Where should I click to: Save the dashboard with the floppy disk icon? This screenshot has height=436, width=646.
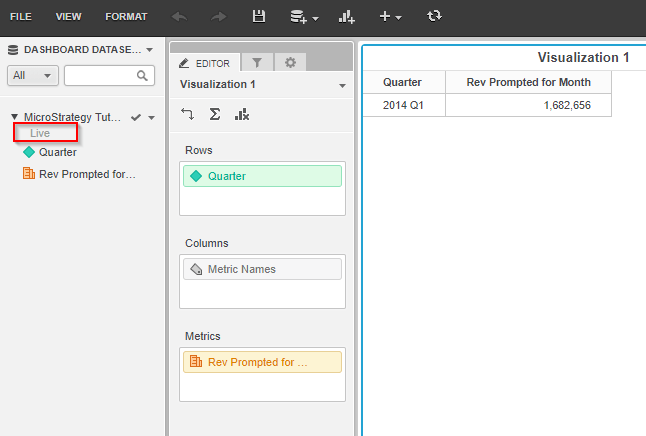pyautogui.click(x=259, y=17)
